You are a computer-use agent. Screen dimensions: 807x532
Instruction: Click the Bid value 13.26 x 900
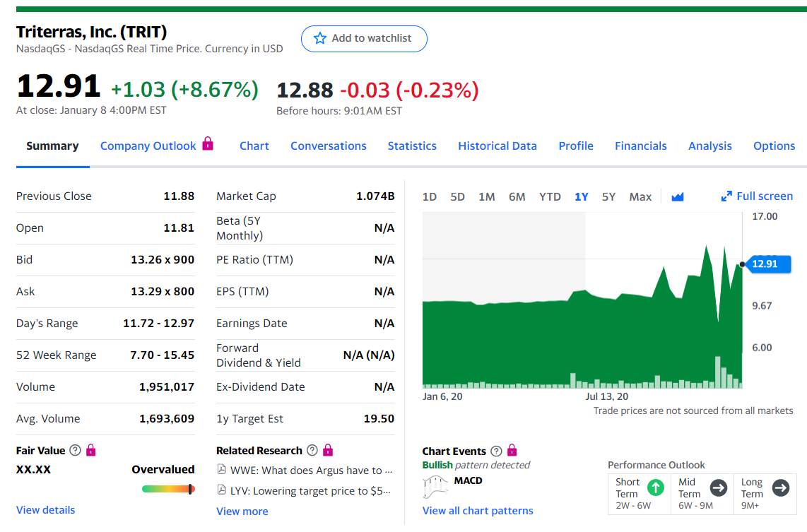(x=162, y=260)
